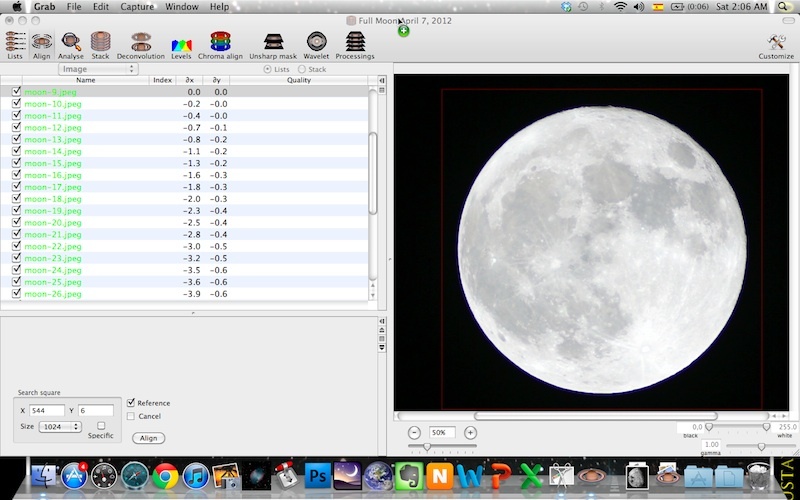Screen dimensions: 800x500
Task: Open the Capture menu
Action: 137,7
